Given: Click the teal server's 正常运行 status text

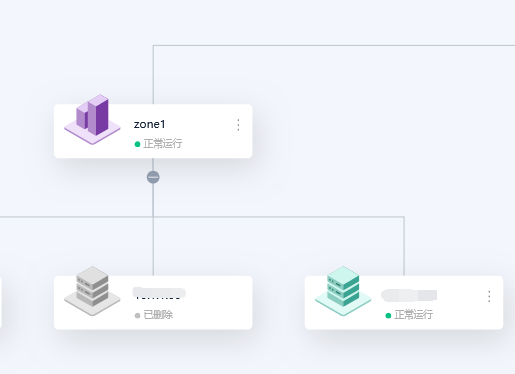Looking at the screenshot, I should pos(413,315).
